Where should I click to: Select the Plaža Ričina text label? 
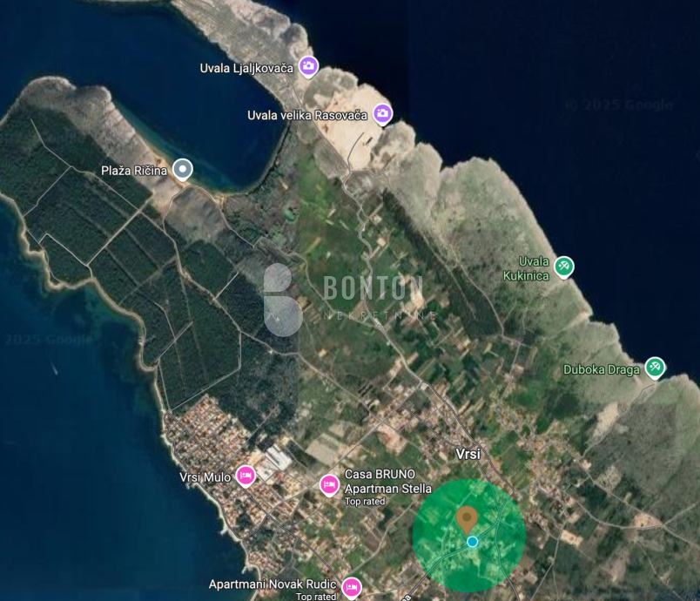point(134,171)
